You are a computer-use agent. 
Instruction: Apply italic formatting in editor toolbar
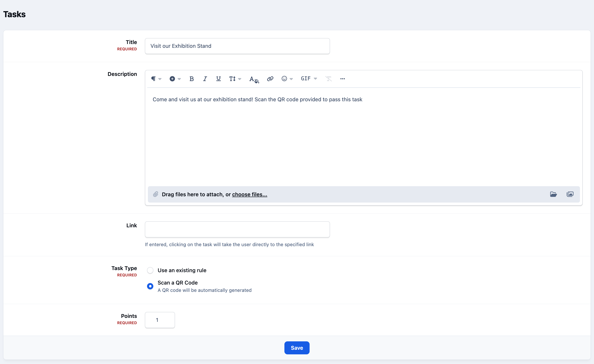click(x=205, y=79)
